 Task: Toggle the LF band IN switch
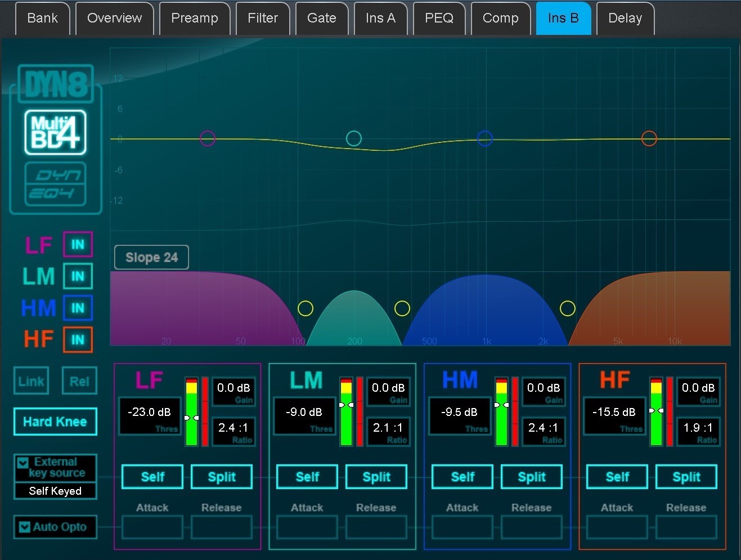tap(78, 245)
